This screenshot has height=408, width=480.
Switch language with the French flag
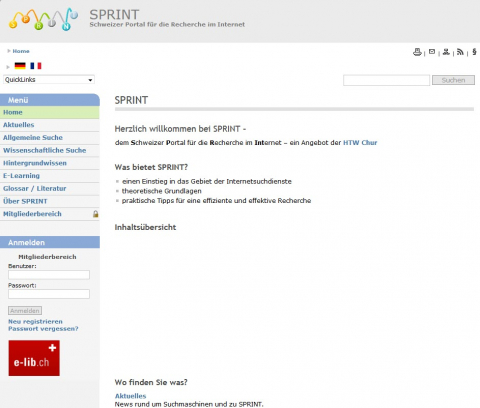coord(36,66)
